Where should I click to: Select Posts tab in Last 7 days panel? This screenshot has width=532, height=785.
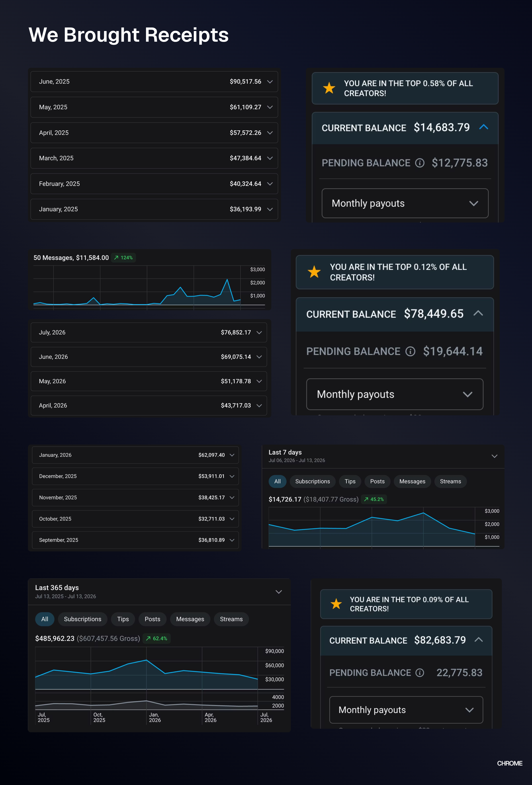click(377, 481)
